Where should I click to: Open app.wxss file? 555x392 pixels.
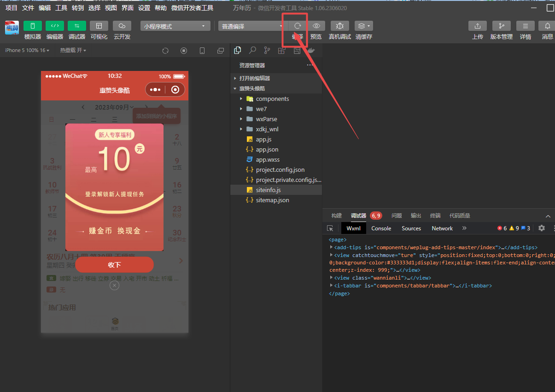(276, 159)
